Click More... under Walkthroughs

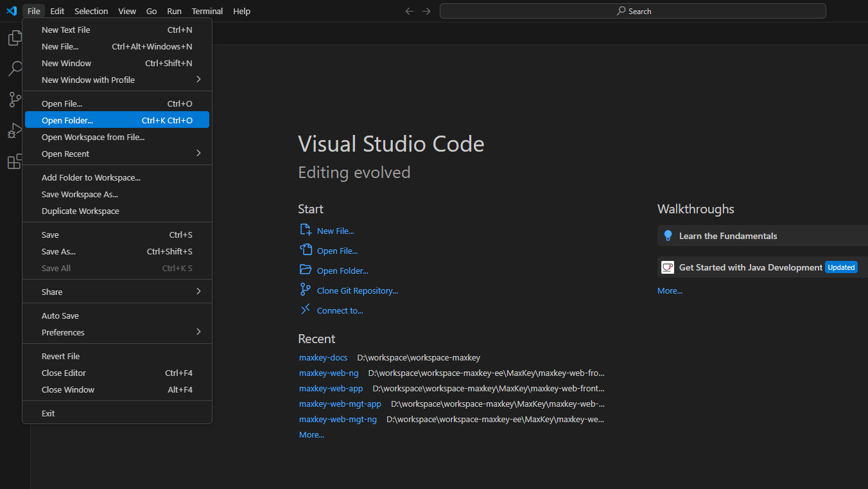(x=670, y=290)
